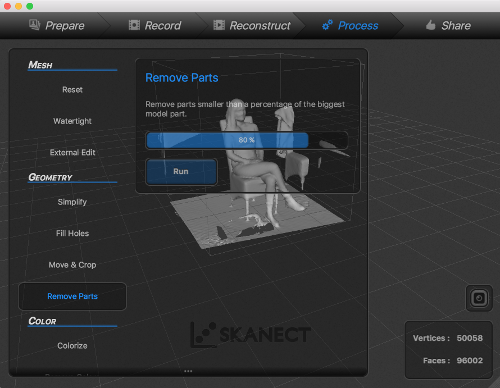Screen dimensions: 500x388
Task: Go to the Reconstruct tab
Action: 252,26
